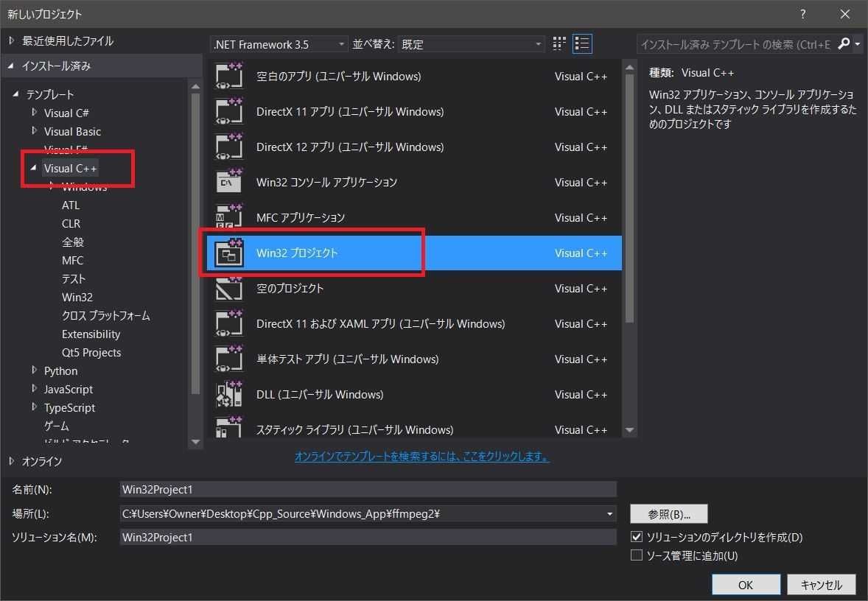The height and width of the screenshot is (601, 868).
Task: Select Extensibility template category
Action: coord(91,334)
